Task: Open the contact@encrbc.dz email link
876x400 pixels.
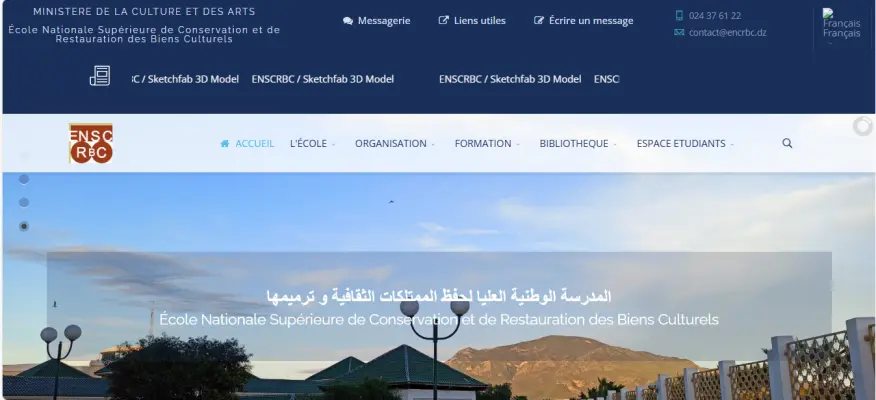Action: (x=727, y=32)
